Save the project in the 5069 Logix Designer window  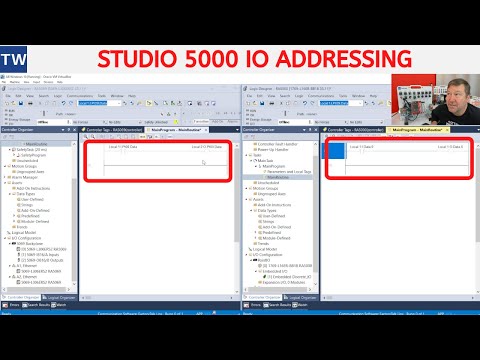click(21, 103)
